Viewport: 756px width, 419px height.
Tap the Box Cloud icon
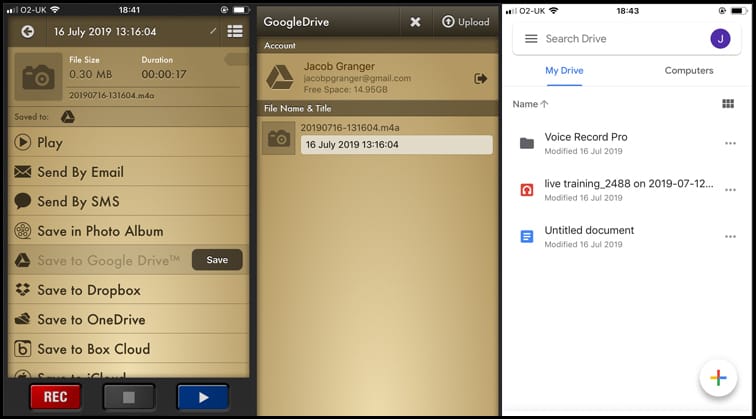coord(23,349)
